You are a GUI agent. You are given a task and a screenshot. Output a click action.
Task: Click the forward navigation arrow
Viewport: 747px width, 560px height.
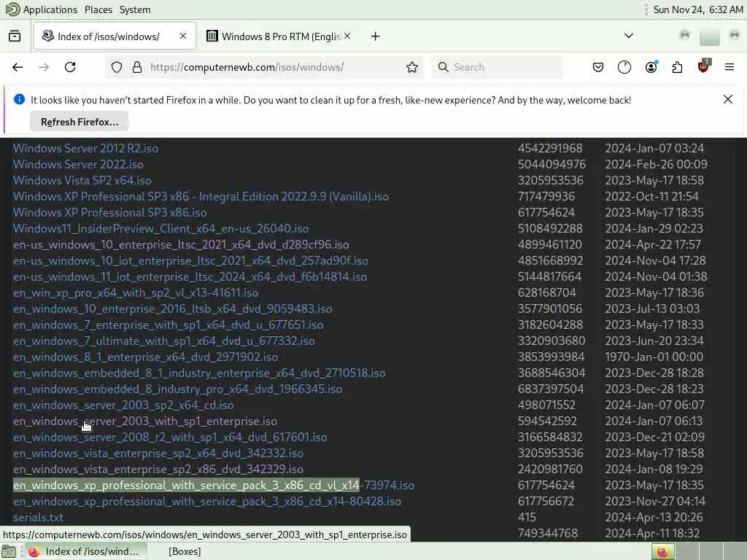tap(44, 67)
